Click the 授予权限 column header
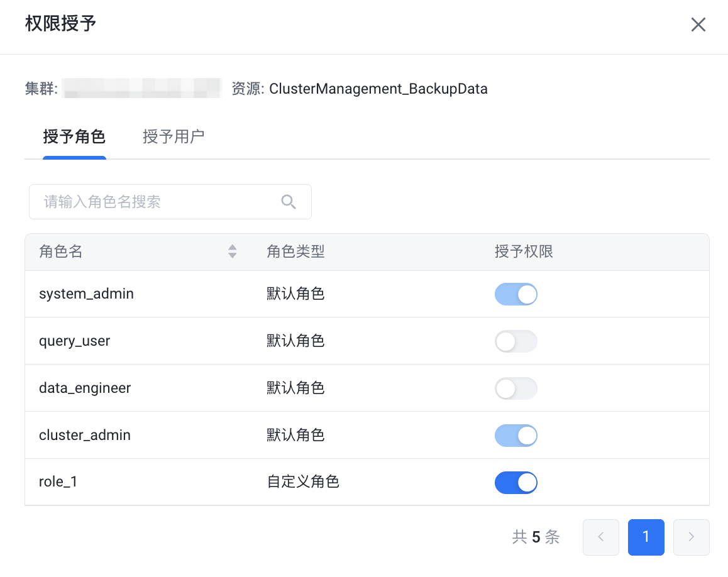 (x=524, y=252)
